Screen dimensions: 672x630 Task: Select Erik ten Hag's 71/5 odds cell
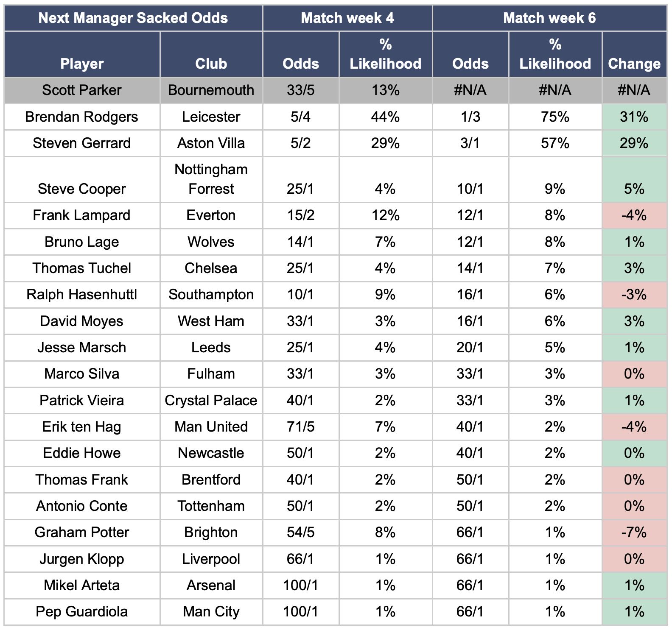tap(300, 427)
